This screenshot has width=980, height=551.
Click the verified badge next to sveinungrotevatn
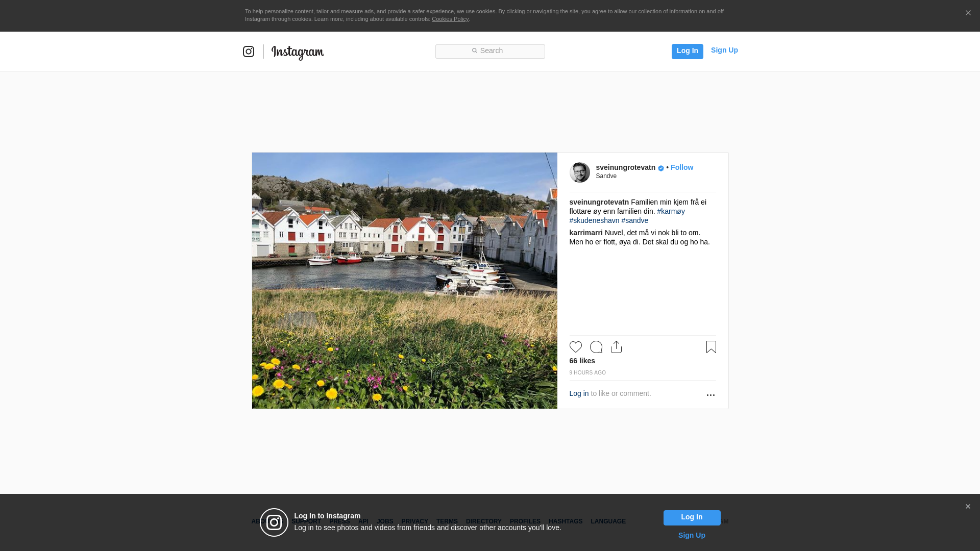pos(661,168)
